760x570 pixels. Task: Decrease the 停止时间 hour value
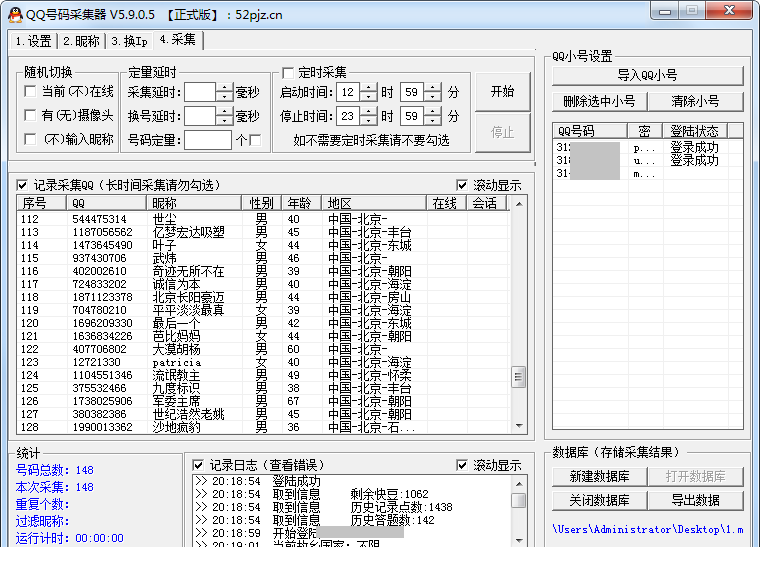click(x=369, y=121)
